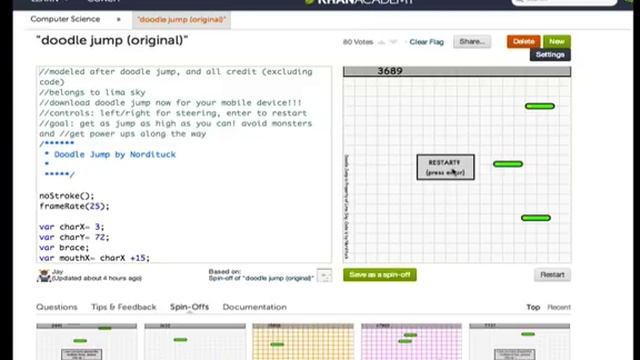Open program Settings
Viewport: 640px width, 360px height.
point(550,55)
